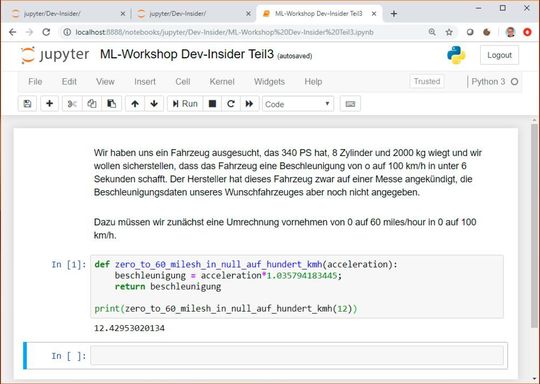The height and width of the screenshot is (384, 540).
Task: Click the output value 12.42953020134
Action: 129,328
